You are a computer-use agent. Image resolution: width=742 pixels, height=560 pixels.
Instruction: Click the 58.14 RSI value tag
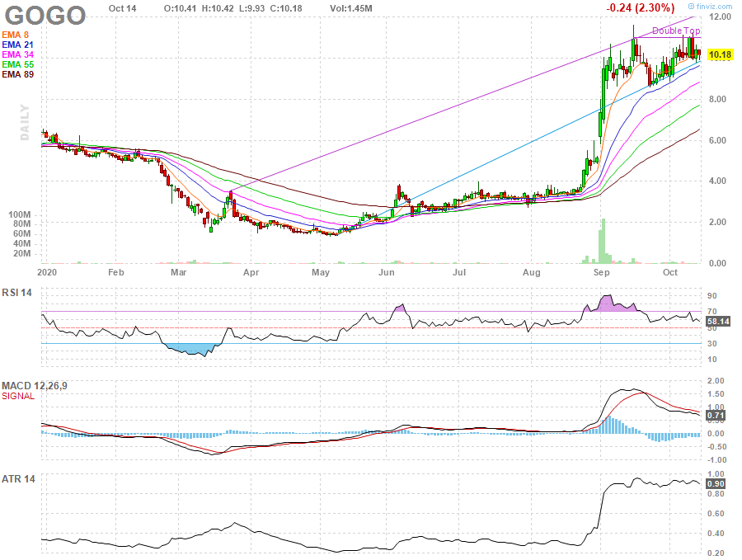pyautogui.click(x=718, y=322)
